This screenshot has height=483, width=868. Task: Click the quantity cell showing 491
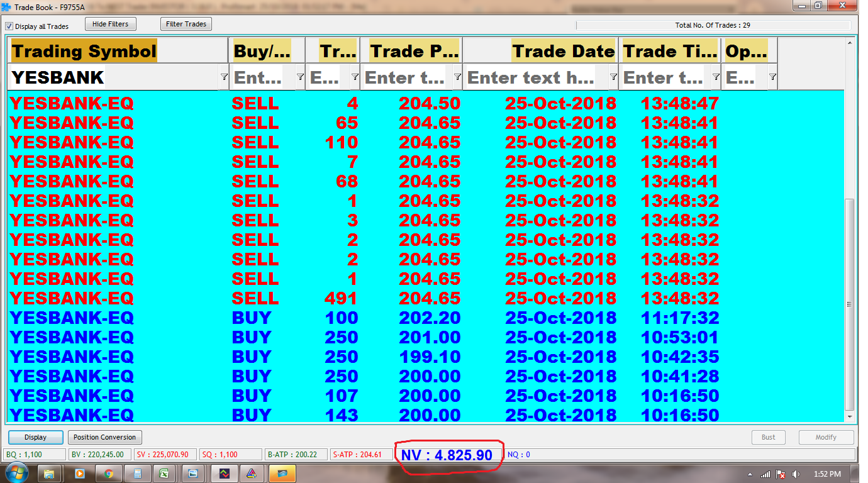(x=341, y=298)
